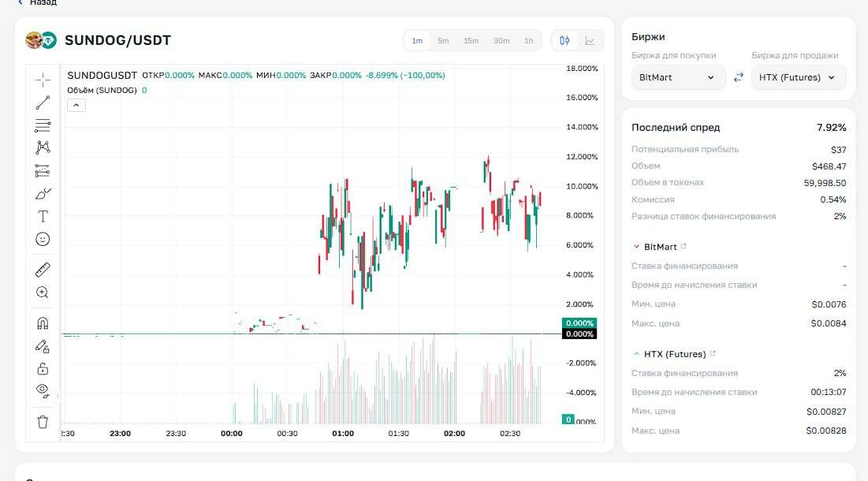Open HTX (Futures) external link icon

(713, 353)
